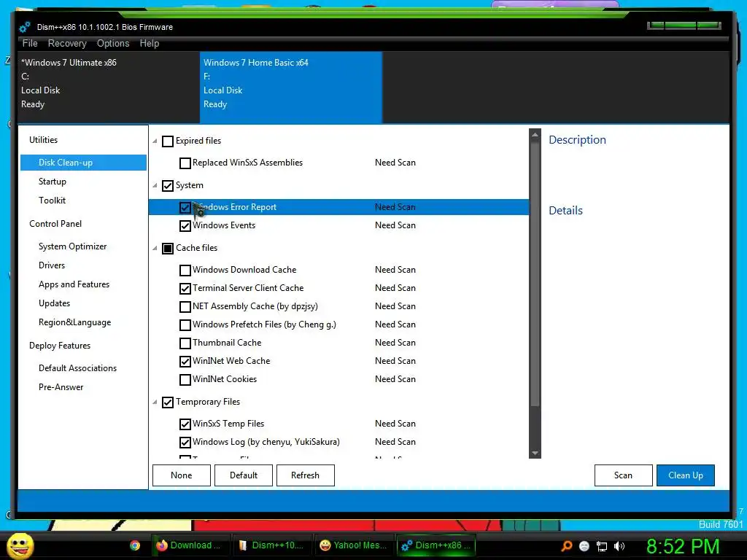Open Apps and Features section
747x560 pixels.
[74, 284]
